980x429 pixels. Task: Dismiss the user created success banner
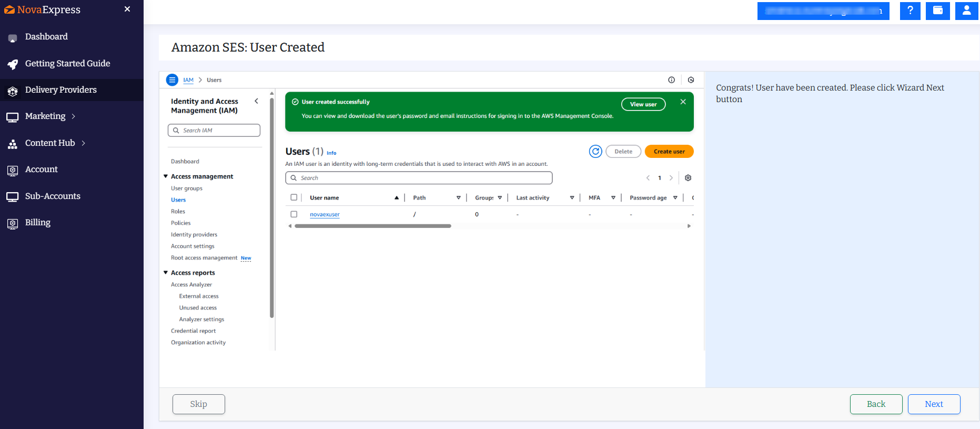click(x=683, y=102)
